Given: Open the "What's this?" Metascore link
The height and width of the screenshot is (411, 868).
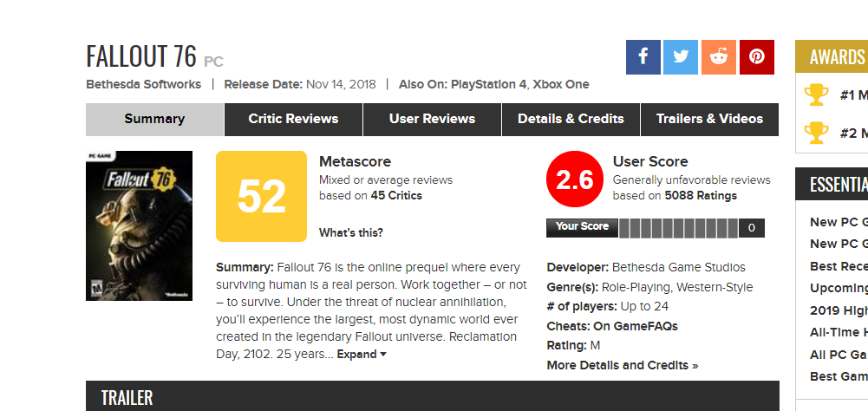Looking at the screenshot, I should pos(351,232).
